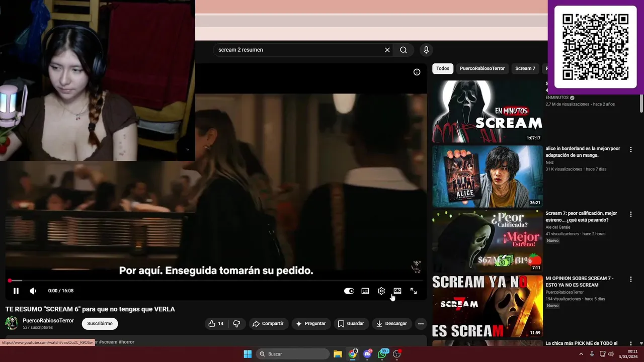Image resolution: width=644 pixels, height=362 pixels.
Task: Click the magnifier search button
Action: 404,50
